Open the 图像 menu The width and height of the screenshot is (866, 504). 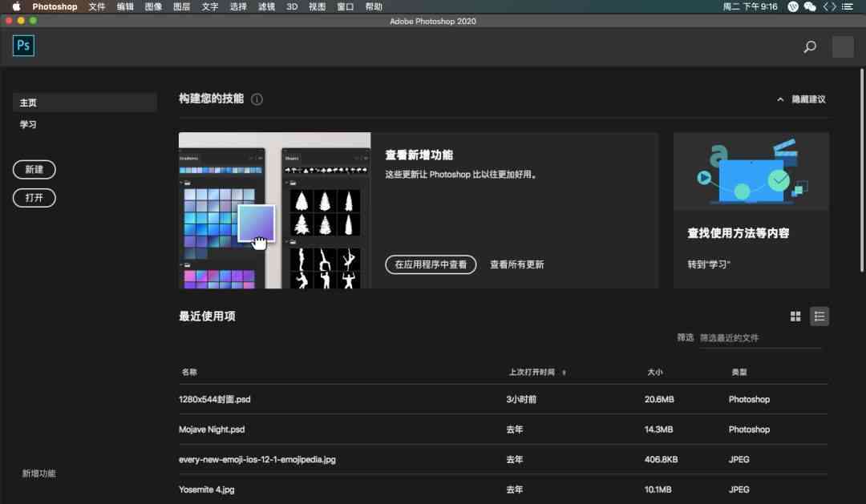tap(153, 6)
